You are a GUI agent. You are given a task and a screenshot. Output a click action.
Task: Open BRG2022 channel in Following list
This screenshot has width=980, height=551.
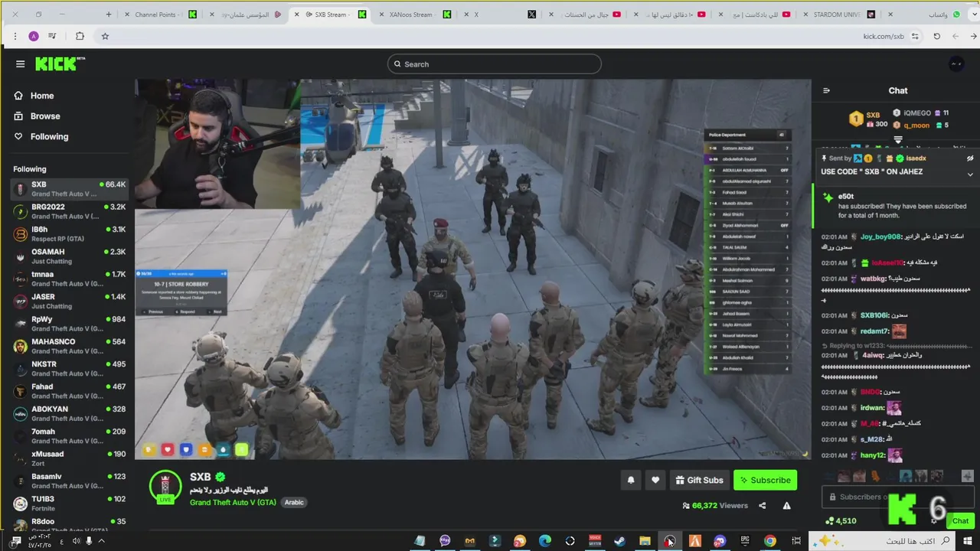click(x=69, y=211)
